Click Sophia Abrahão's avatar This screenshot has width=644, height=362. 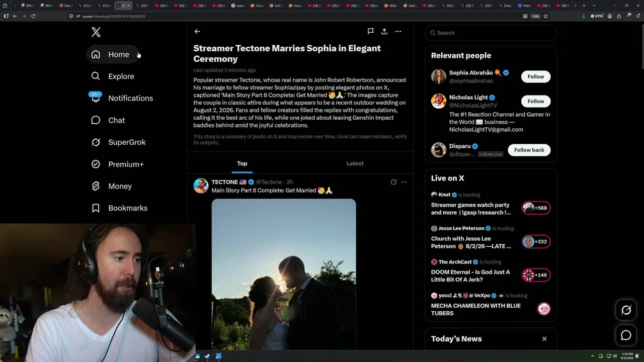(439, 76)
